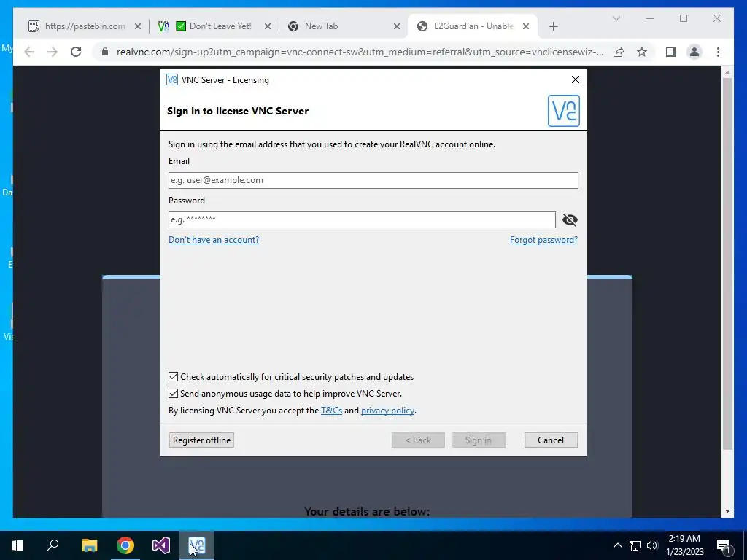747x560 pixels.
Task: Click the Password input field
Action: click(362, 219)
